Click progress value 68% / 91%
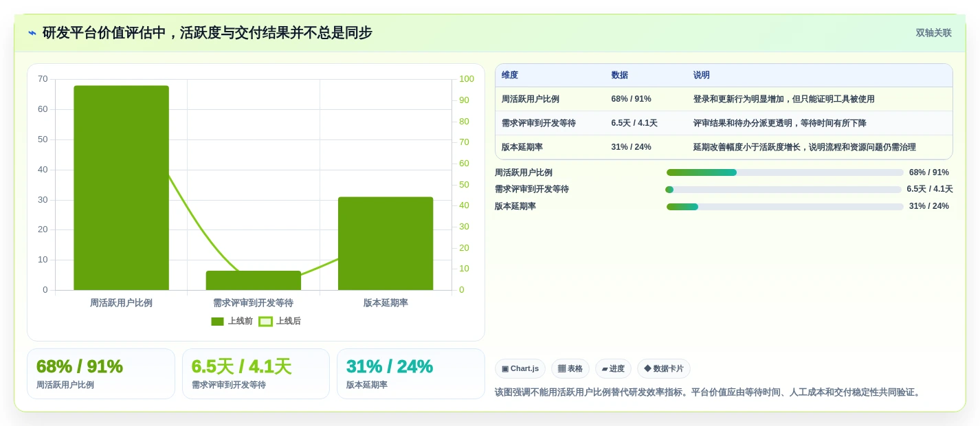The image size is (980, 426). (929, 172)
